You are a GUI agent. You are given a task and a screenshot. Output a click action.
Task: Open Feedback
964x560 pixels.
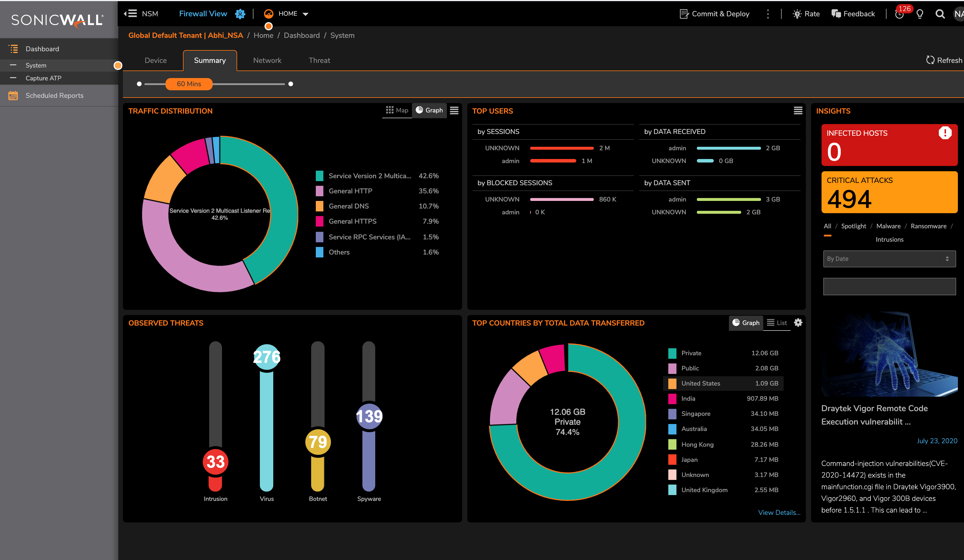tap(853, 14)
